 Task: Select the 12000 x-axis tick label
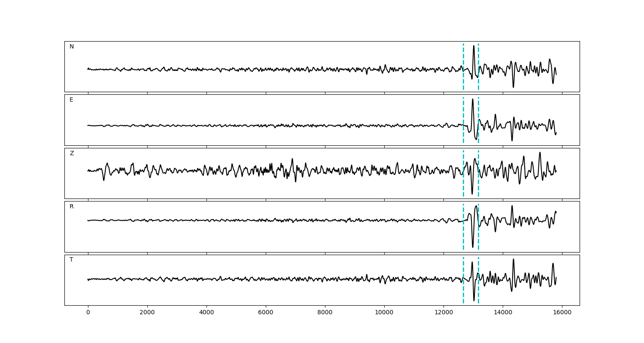point(444,313)
